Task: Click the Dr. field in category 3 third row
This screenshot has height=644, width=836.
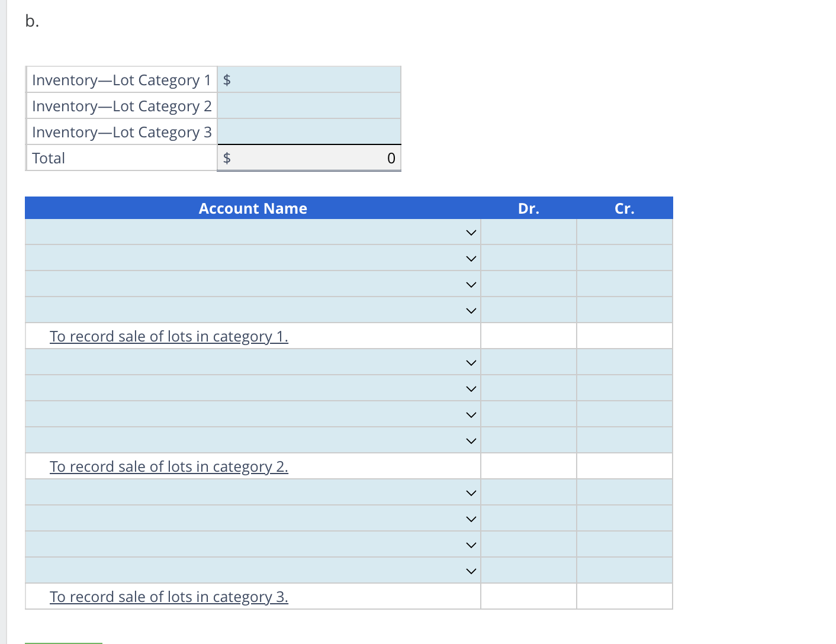Action: [529, 545]
